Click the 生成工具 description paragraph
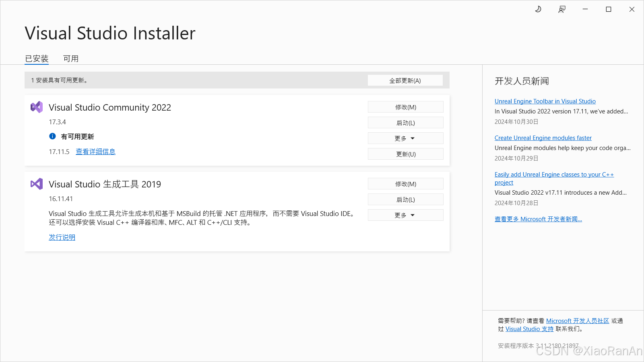The image size is (644, 362). click(202, 218)
